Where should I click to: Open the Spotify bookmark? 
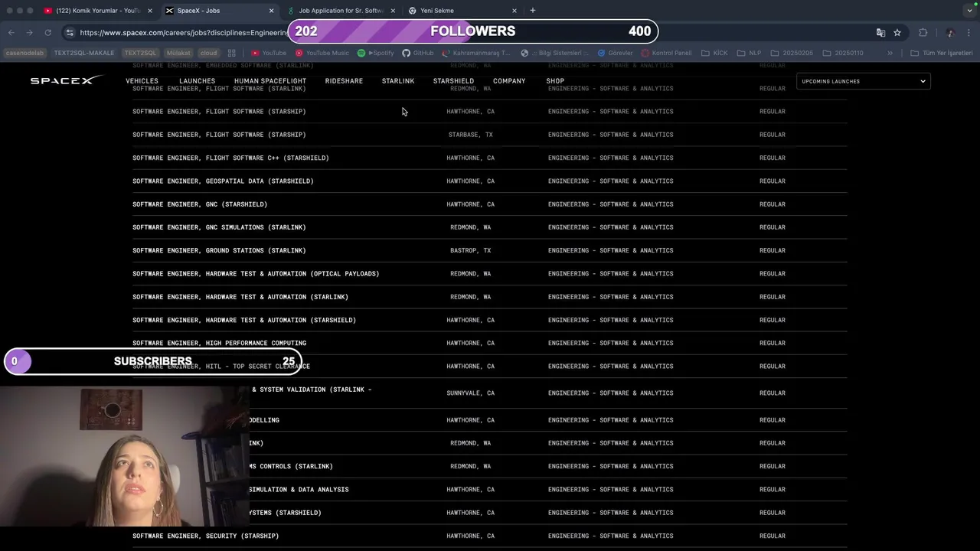click(x=375, y=53)
